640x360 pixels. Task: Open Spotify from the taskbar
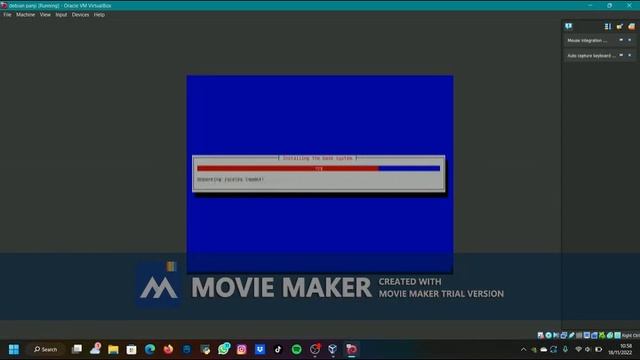coord(297,349)
